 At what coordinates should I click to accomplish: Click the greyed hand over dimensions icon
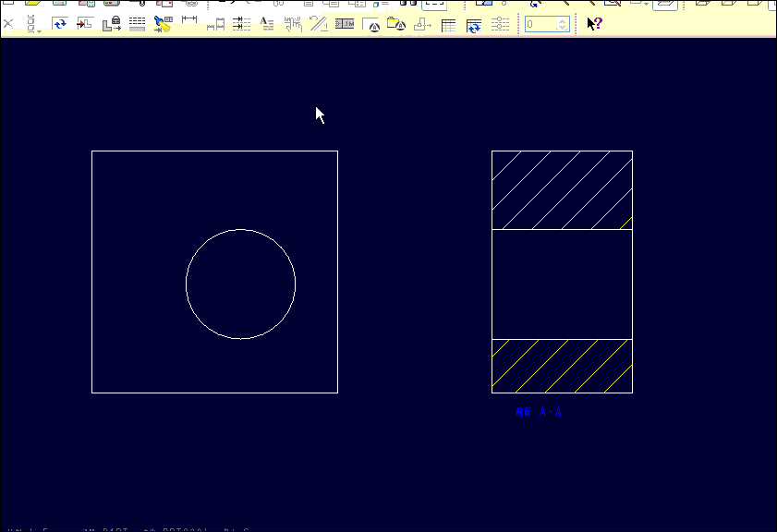[293, 24]
